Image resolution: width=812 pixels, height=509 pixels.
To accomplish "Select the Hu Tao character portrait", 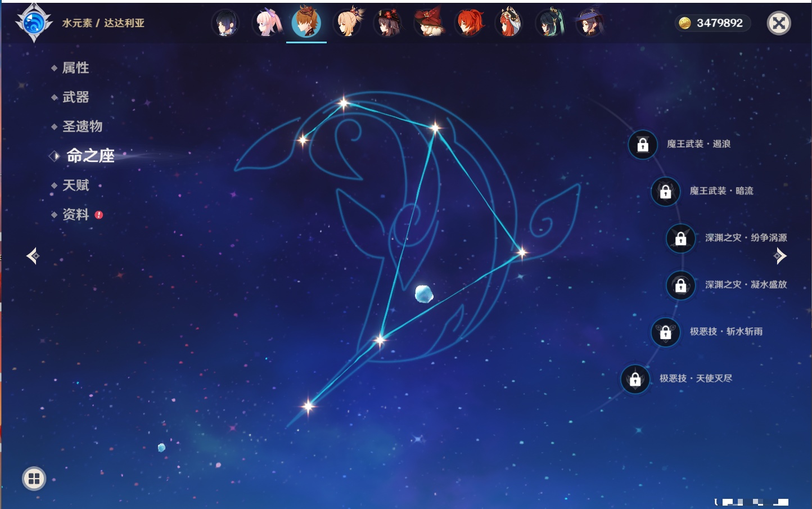I will pos(387,23).
